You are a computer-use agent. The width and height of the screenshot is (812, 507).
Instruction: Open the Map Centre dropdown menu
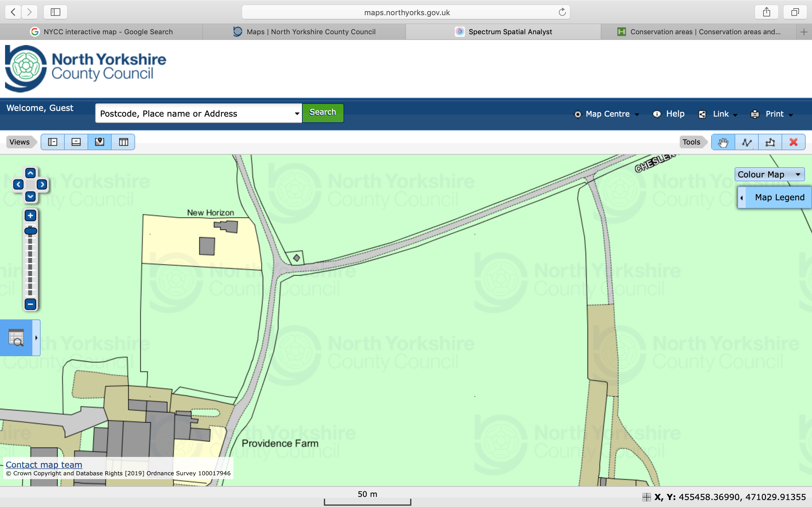click(x=607, y=114)
